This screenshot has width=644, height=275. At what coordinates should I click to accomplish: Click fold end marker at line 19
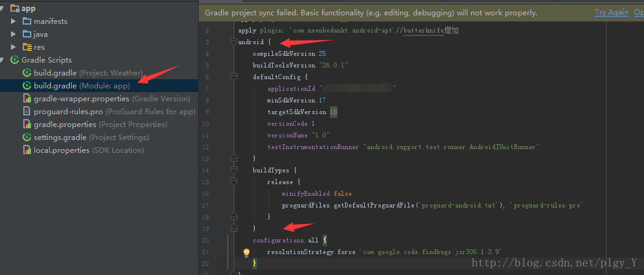[234, 228]
